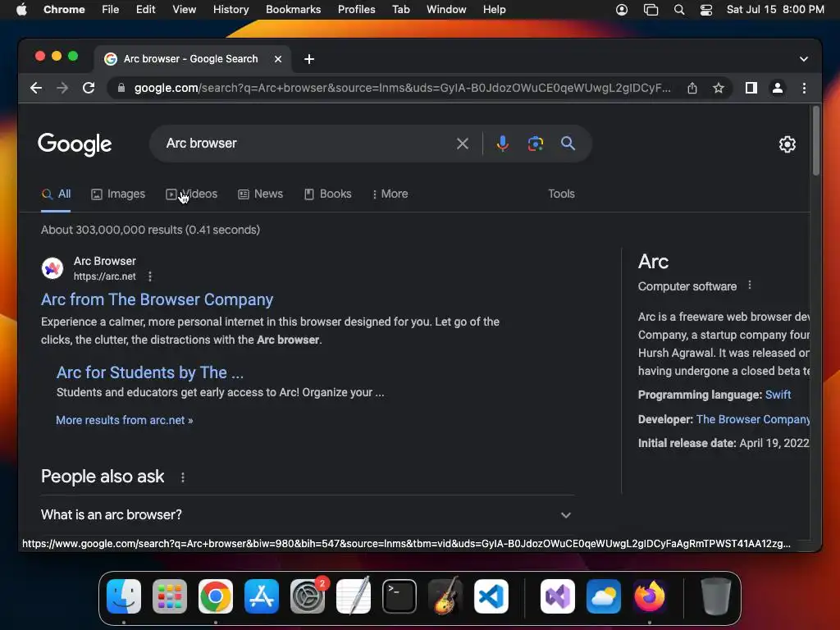840x630 pixels.
Task: Reload the current page
Action: [89, 88]
